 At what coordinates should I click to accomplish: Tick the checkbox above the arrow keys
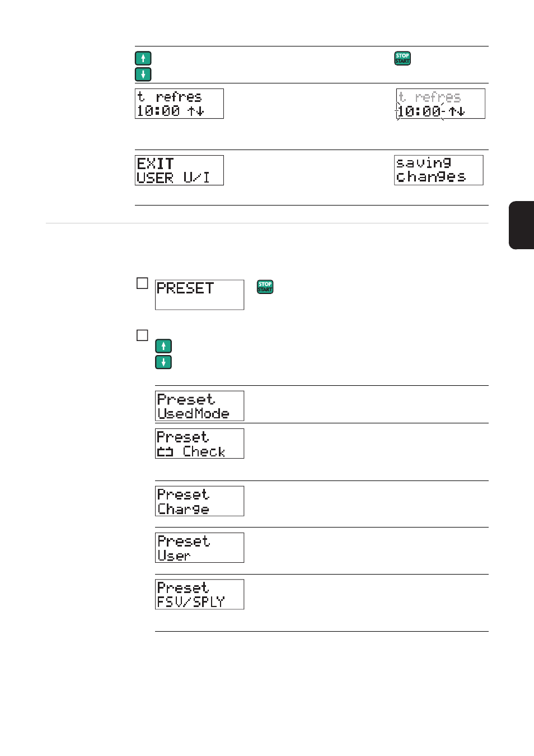(142, 335)
